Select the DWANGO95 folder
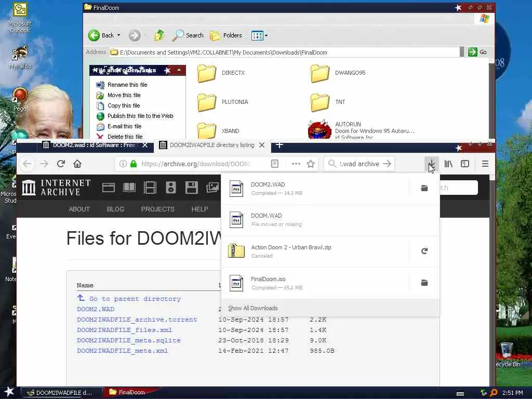532x399 pixels. (338, 73)
